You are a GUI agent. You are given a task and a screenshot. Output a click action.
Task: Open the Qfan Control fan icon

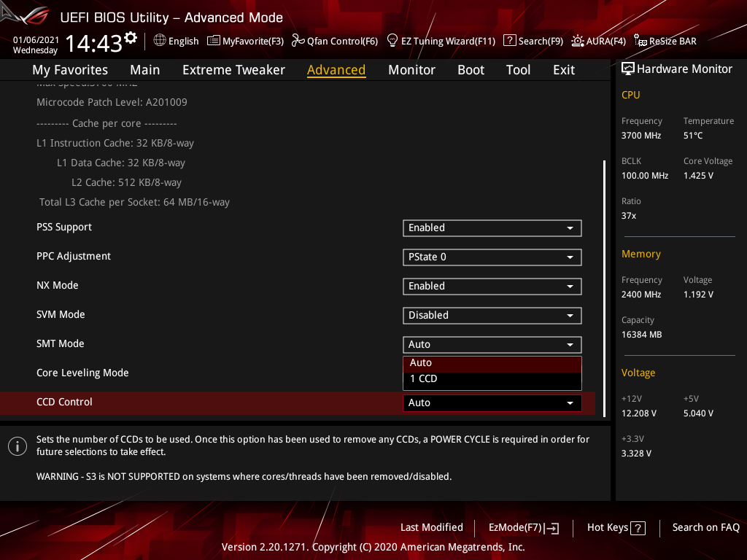(298, 41)
